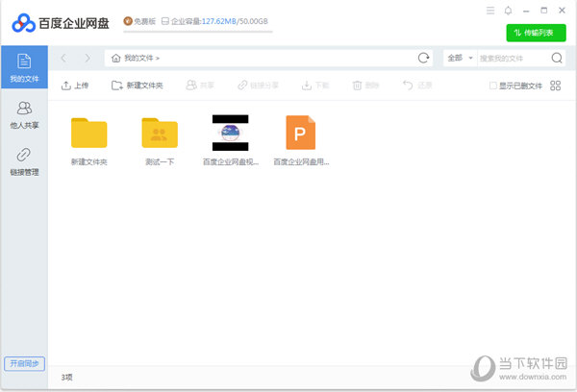Open the 我的文件 sidebar tab
The image size is (577, 392).
(24, 67)
